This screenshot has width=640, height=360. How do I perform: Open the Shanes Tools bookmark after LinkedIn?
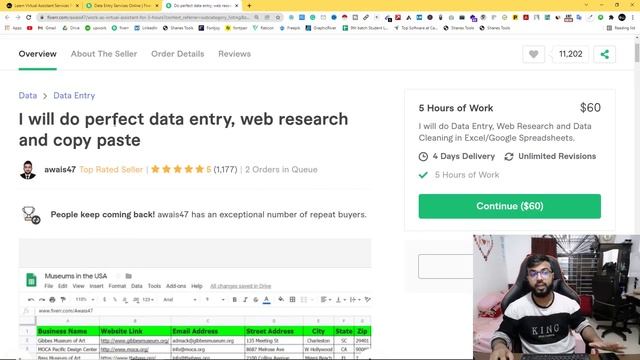(178, 28)
